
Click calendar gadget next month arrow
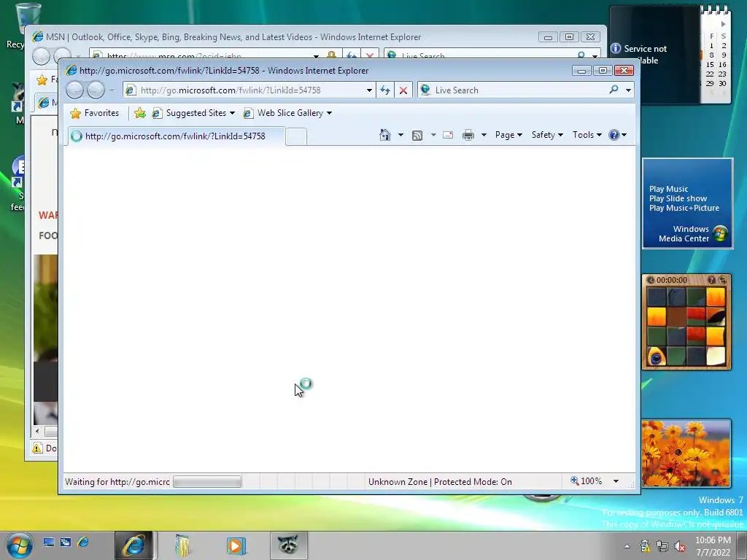(724, 24)
